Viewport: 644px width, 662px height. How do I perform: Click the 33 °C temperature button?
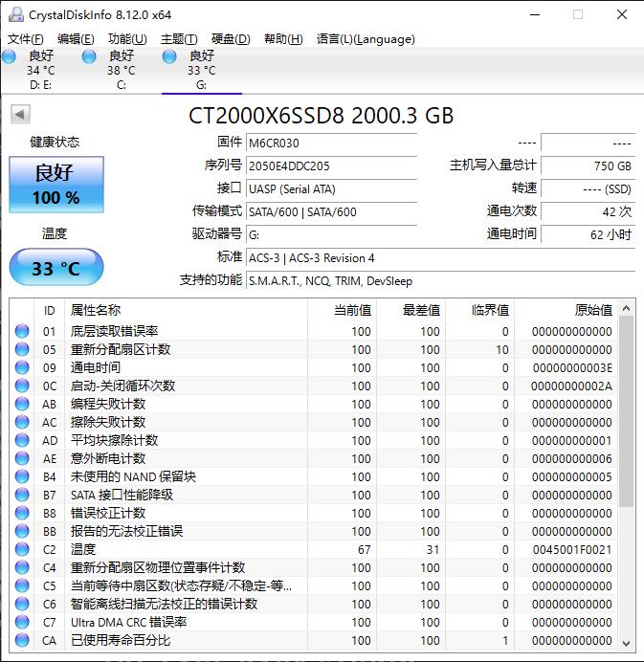click(56, 267)
